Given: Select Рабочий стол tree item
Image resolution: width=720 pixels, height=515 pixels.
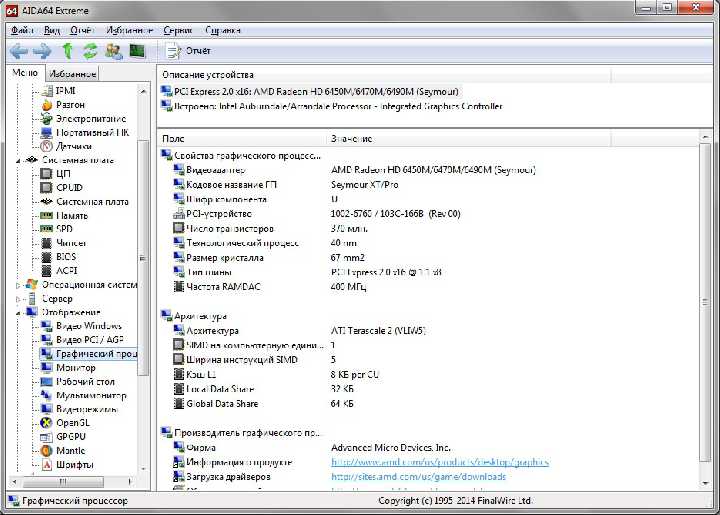Looking at the screenshot, I should pyautogui.click(x=78, y=381).
